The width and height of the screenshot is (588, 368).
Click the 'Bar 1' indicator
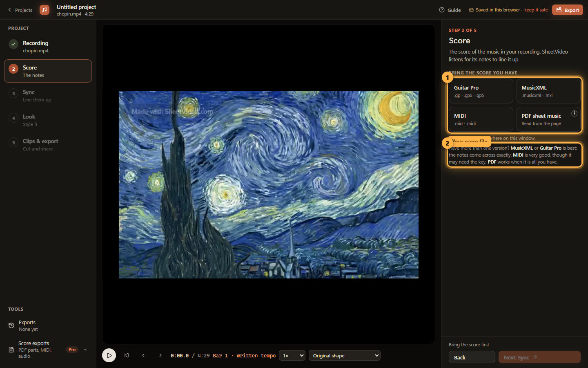tap(220, 356)
